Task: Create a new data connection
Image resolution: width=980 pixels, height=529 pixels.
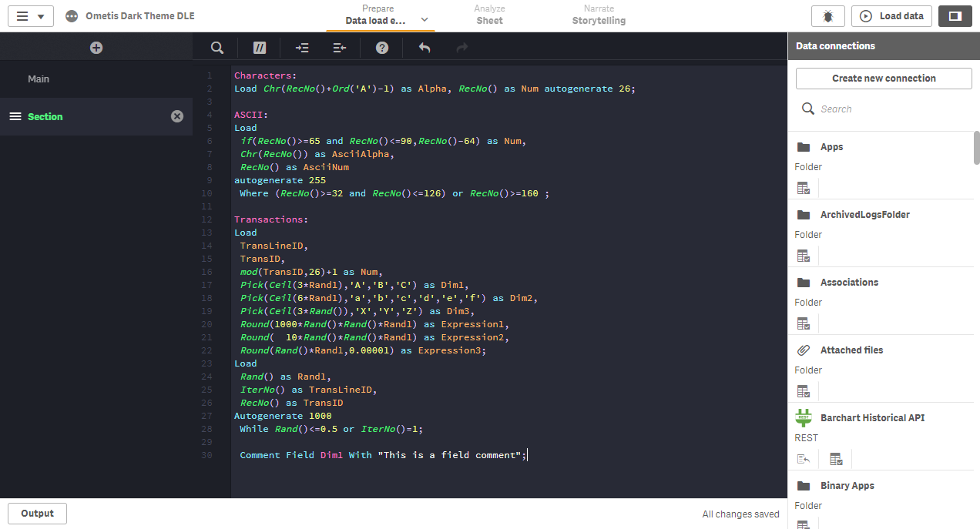Action: click(883, 78)
